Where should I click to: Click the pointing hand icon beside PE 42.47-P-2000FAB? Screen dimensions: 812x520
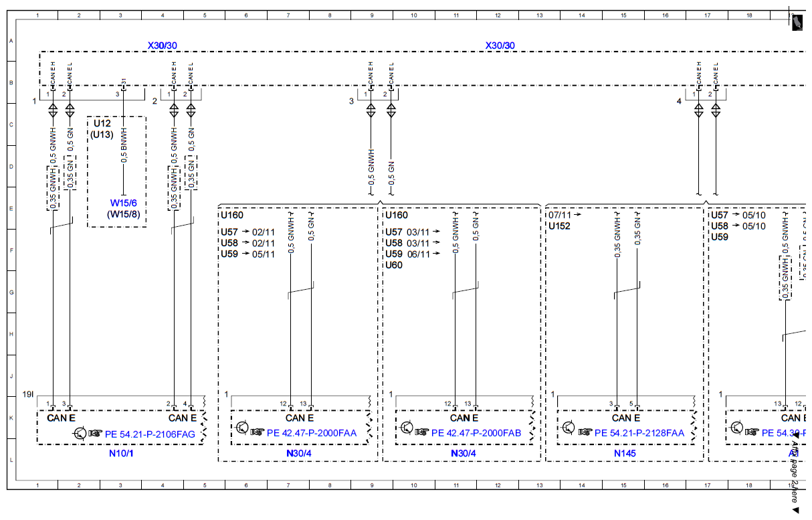(x=421, y=433)
